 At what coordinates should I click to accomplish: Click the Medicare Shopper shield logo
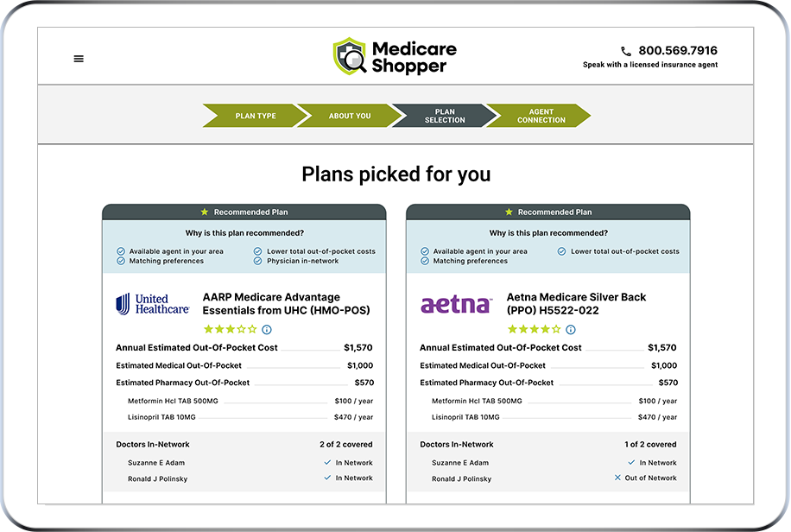coord(350,56)
